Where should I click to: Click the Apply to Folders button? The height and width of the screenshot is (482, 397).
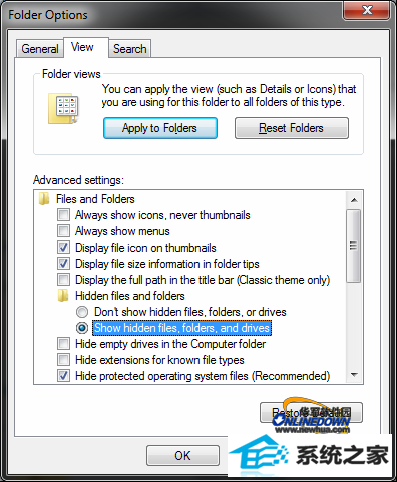pos(160,128)
